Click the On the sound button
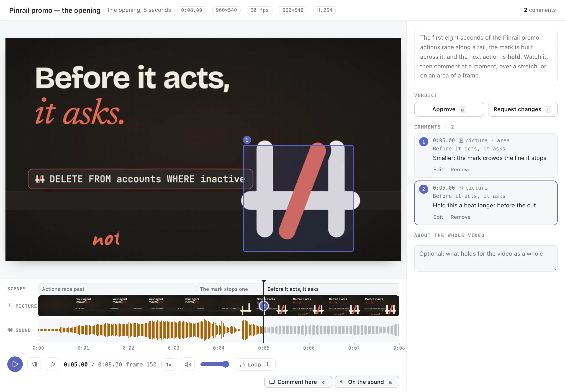Screen dimensions: 565x392 click(x=367, y=382)
